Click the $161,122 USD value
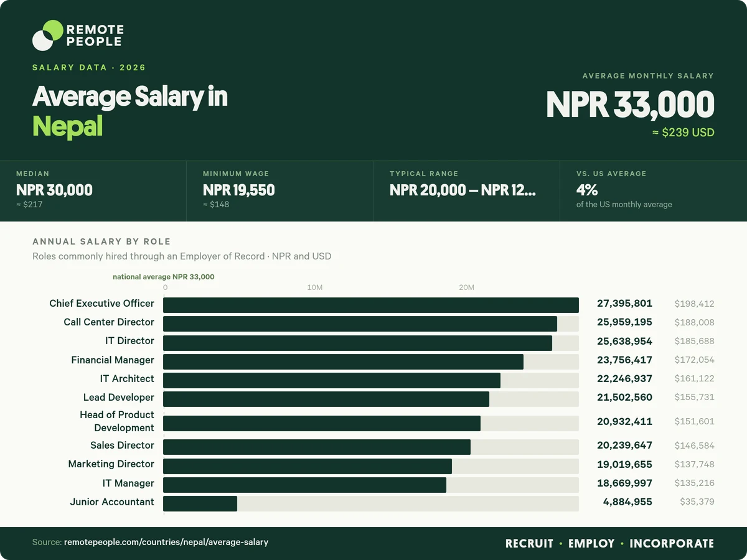747x560 pixels. [694, 379]
